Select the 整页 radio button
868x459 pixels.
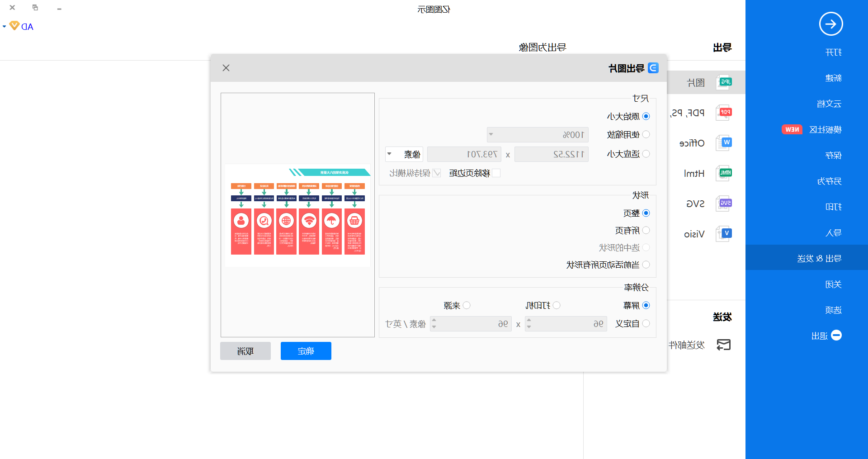pos(646,213)
